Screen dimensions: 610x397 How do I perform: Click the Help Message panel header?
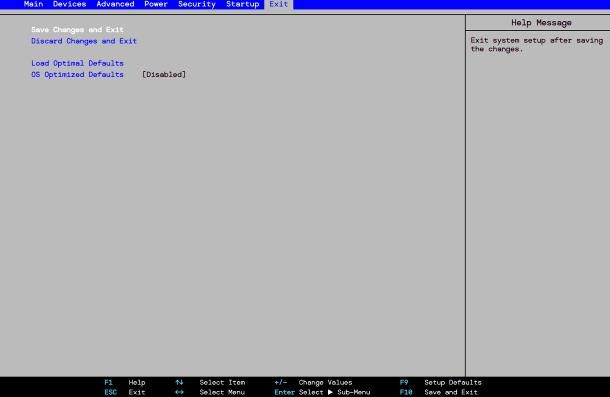coord(541,23)
